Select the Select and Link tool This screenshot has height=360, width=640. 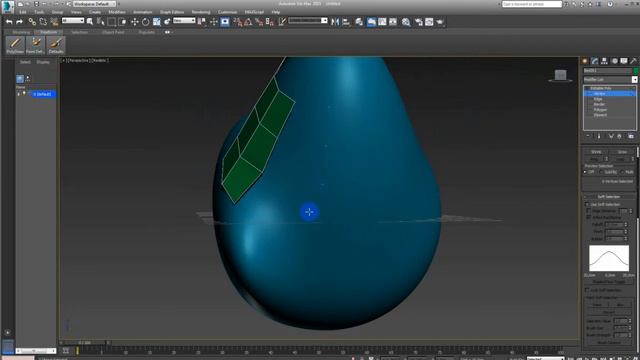tap(32, 22)
